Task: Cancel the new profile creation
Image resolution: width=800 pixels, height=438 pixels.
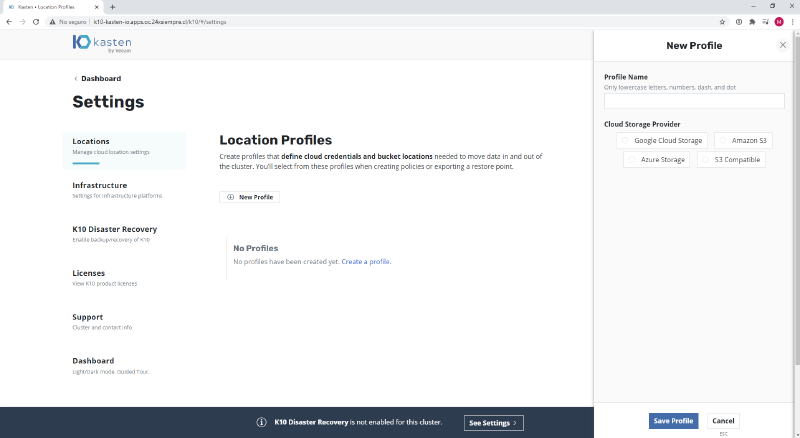Action: (x=723, y=421)
